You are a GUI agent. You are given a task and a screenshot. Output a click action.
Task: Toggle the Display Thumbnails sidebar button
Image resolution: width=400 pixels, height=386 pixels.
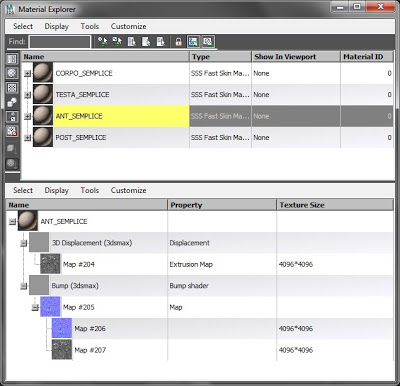[12, 59]
